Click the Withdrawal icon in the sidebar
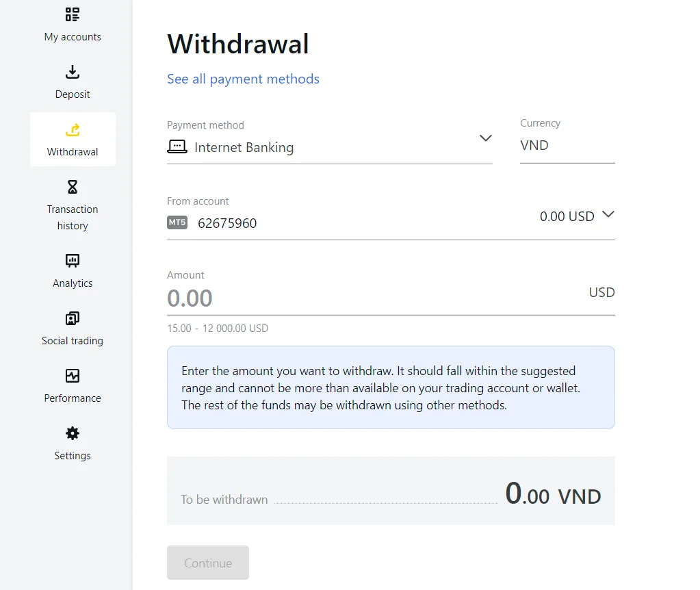Screen dimensions: 700x590 click(72, 129)
